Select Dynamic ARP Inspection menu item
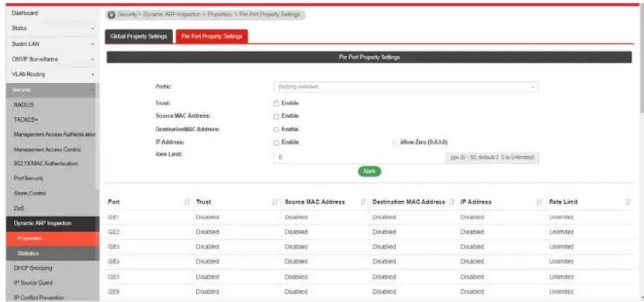 coord(52,224)
